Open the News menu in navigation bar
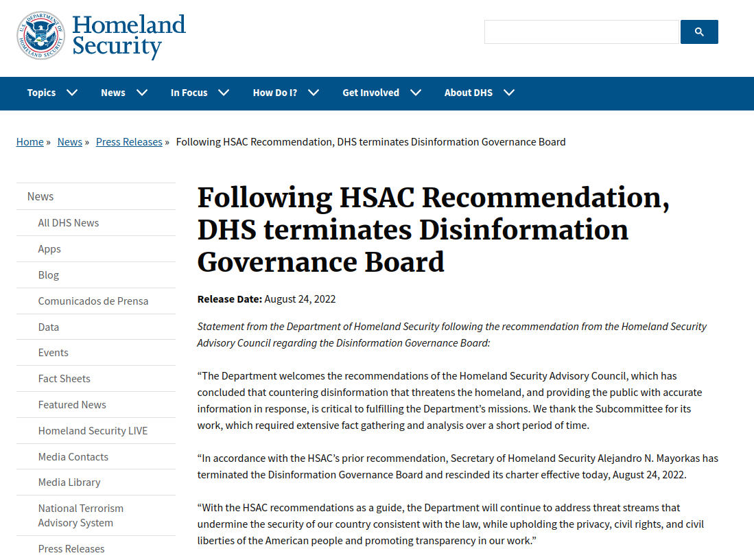 pyautogui.click(x=113, y=93)
